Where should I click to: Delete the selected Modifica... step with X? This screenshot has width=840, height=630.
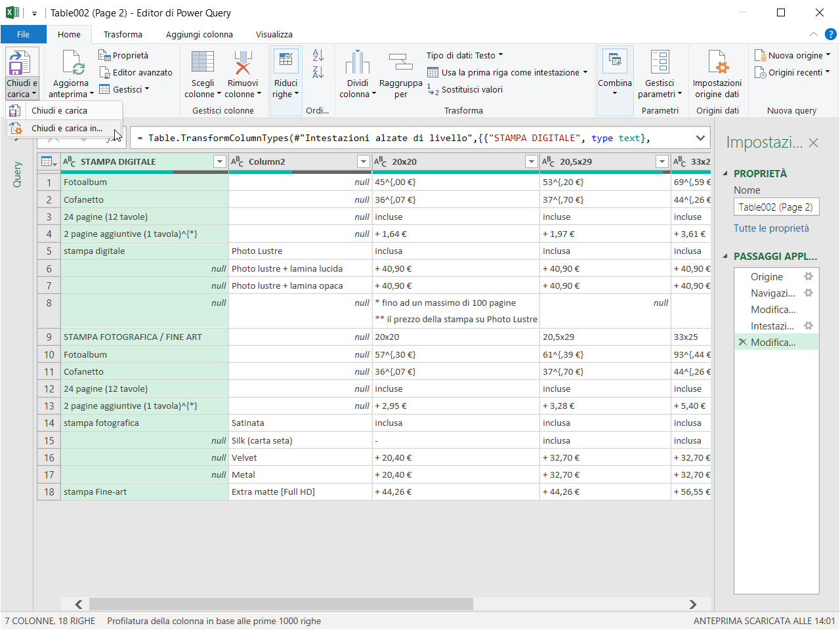click(x=742, y=342)
